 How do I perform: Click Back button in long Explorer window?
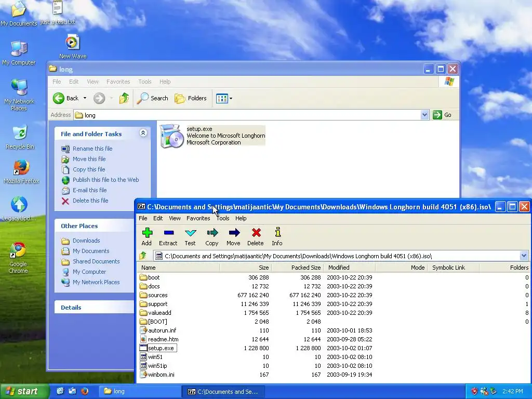pos(66,98)
